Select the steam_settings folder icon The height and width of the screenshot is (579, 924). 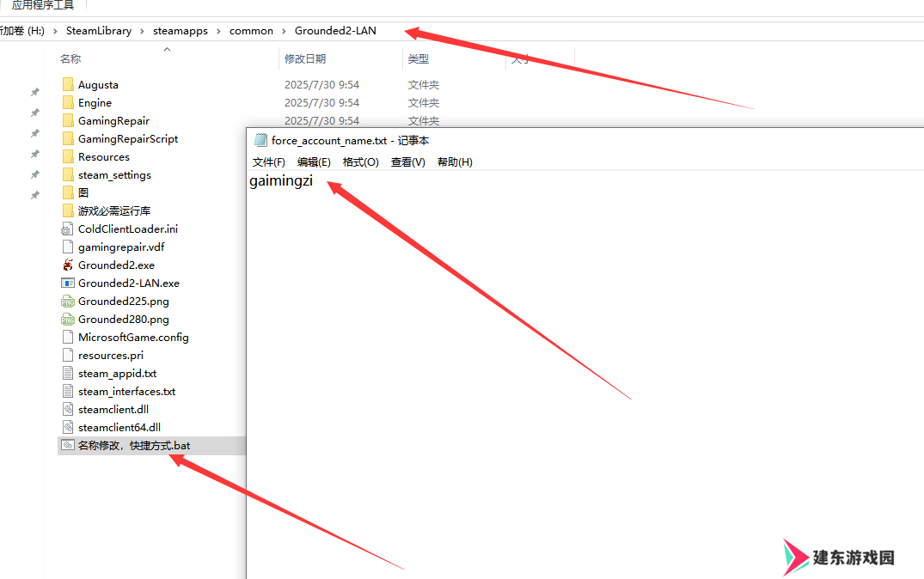pyautogui.click(x=68, y=175)
